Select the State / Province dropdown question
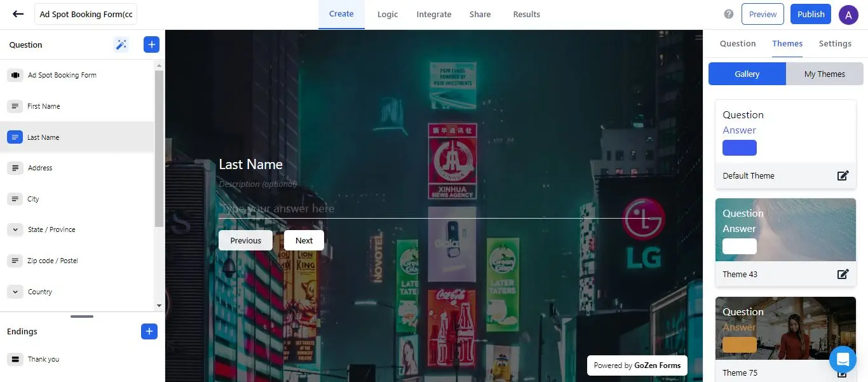 click(51, 229)
